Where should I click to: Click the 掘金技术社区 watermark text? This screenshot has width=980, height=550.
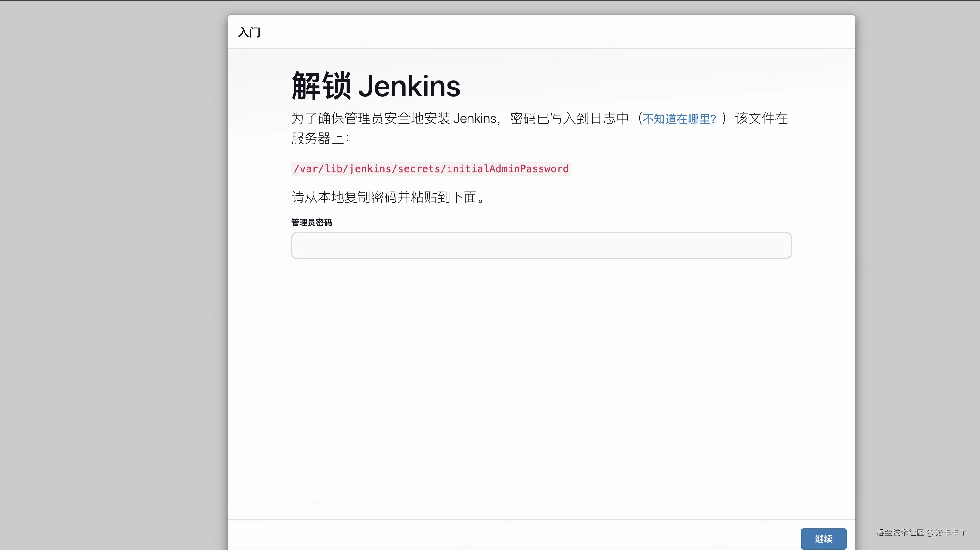click(900, 533)
